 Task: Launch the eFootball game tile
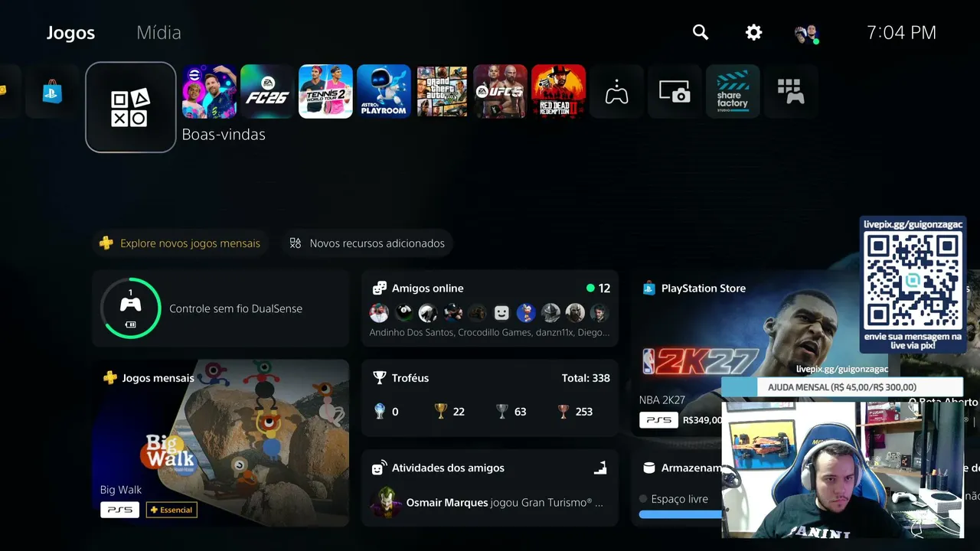210,92
